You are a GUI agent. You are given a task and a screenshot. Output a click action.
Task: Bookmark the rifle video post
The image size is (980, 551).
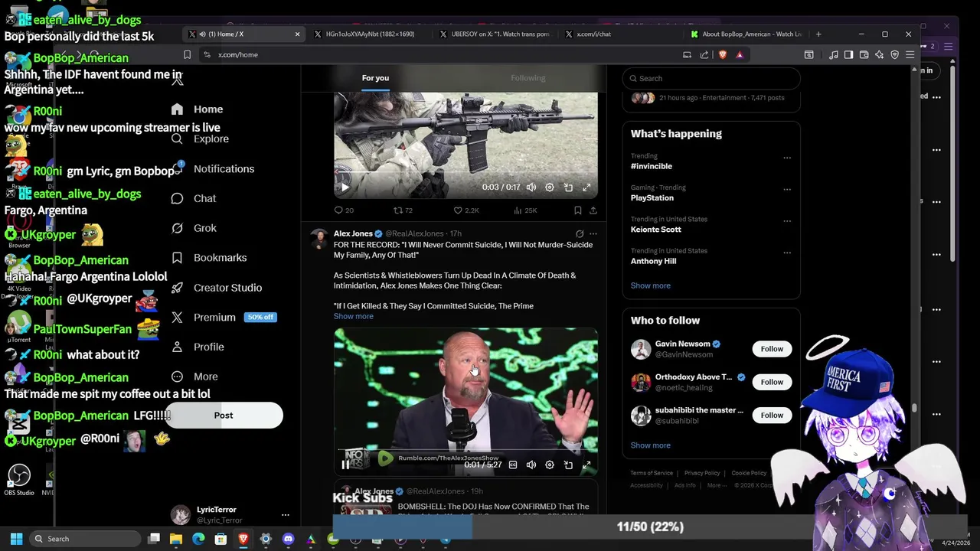tap(577, 210)
